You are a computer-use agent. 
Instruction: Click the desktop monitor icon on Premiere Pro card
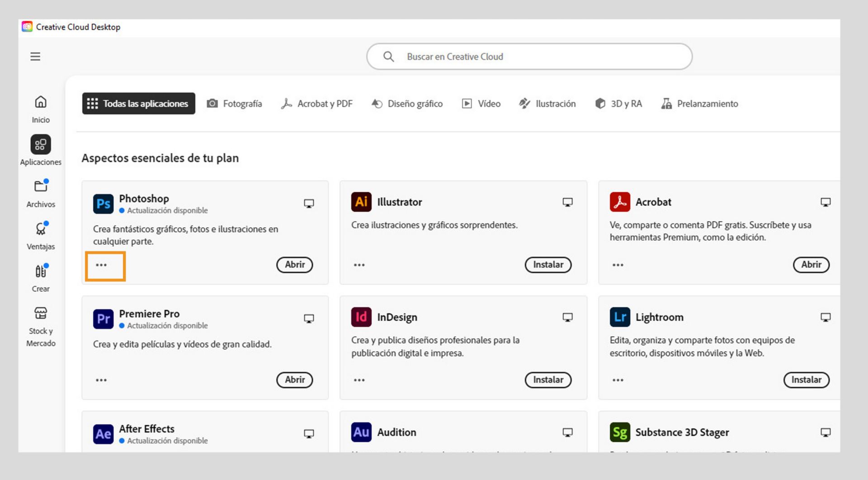coord(309,319)
